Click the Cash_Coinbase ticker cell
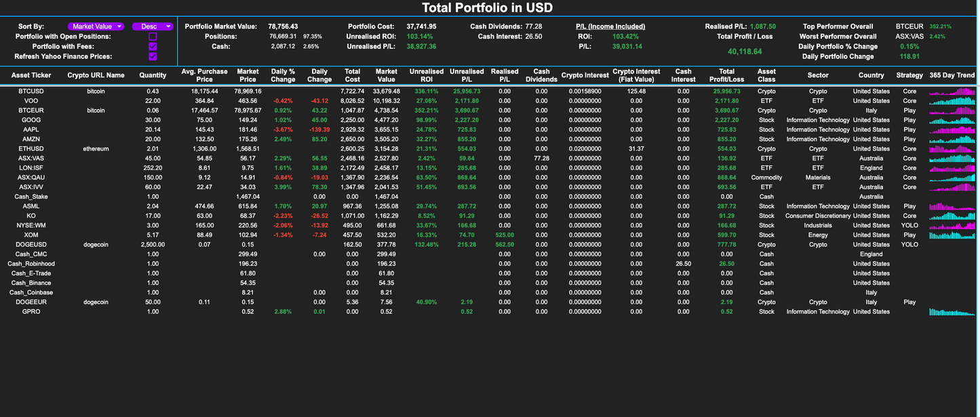 31,293
